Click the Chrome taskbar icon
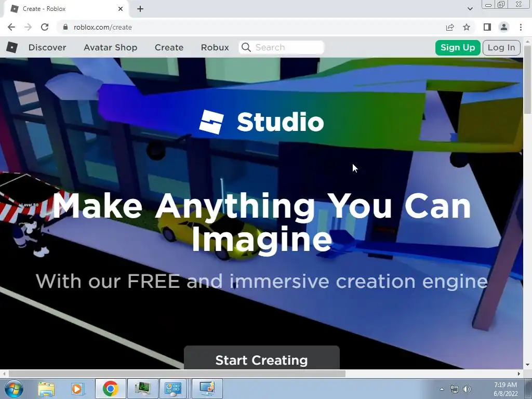532x399 pixels. tap(110, 389)
